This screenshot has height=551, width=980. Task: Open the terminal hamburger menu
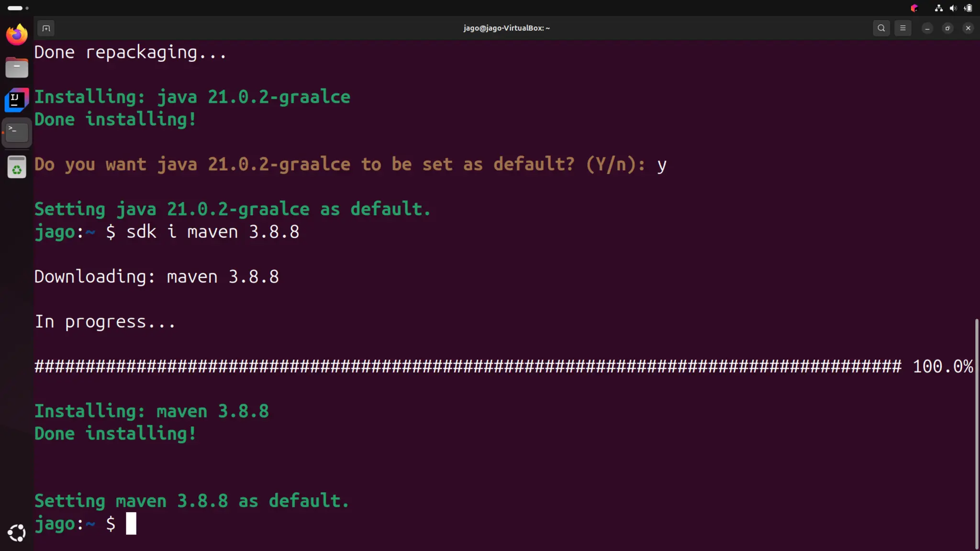point(902,28)
